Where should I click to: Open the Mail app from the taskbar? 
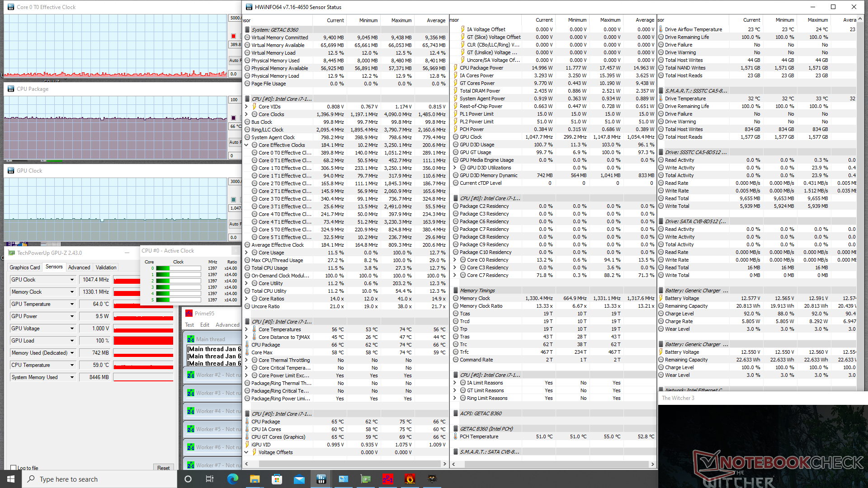coord(299,479)
